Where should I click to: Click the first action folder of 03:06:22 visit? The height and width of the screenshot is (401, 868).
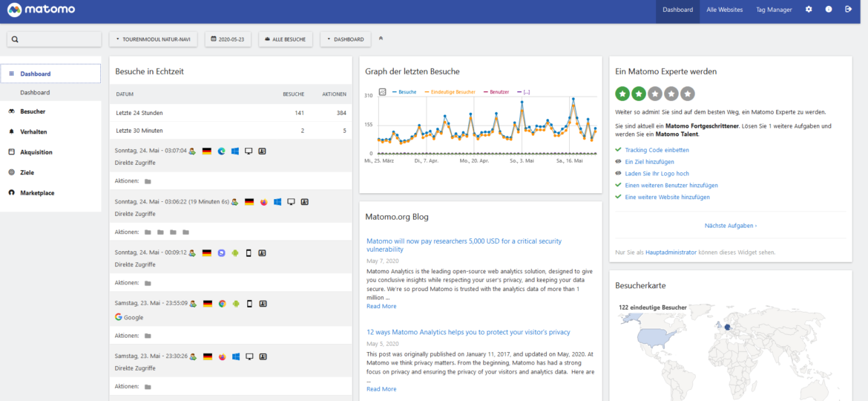click(x=148, y=232)
